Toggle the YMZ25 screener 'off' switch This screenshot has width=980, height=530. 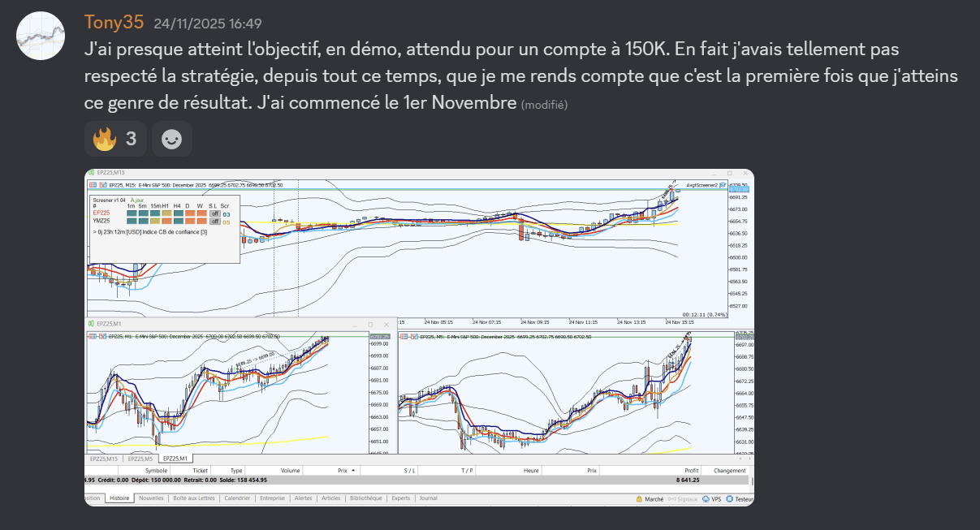[x=215, y=221]
